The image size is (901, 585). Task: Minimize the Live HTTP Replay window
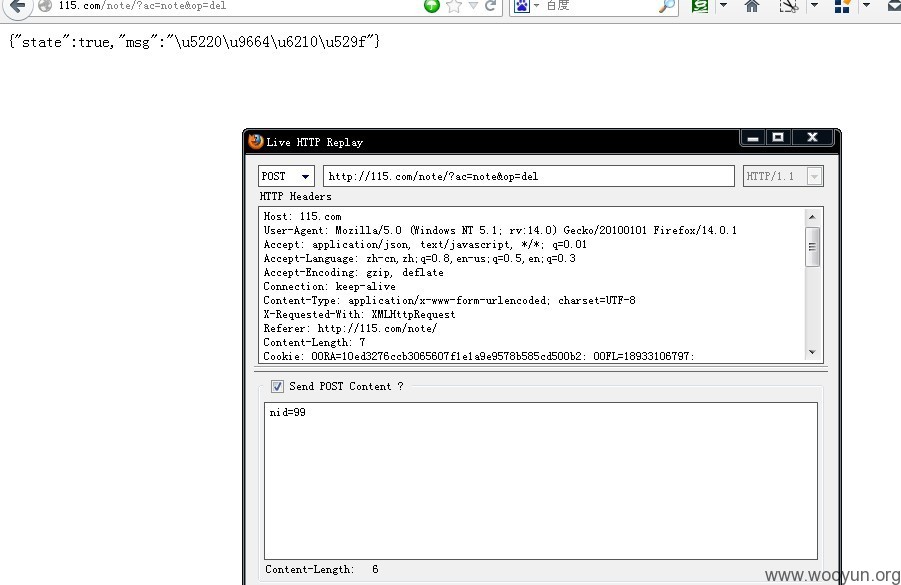tap(753, 138)
